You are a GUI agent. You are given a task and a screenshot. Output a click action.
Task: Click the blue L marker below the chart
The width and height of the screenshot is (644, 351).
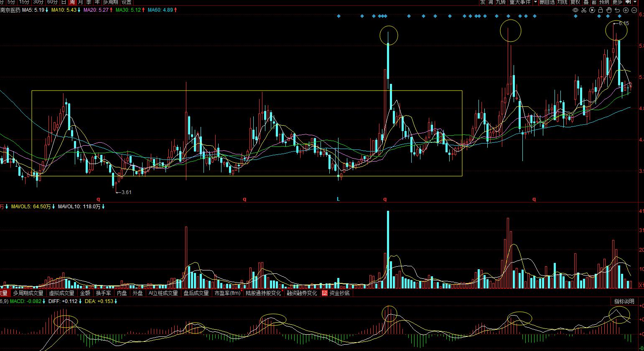(x=339, y=199)
